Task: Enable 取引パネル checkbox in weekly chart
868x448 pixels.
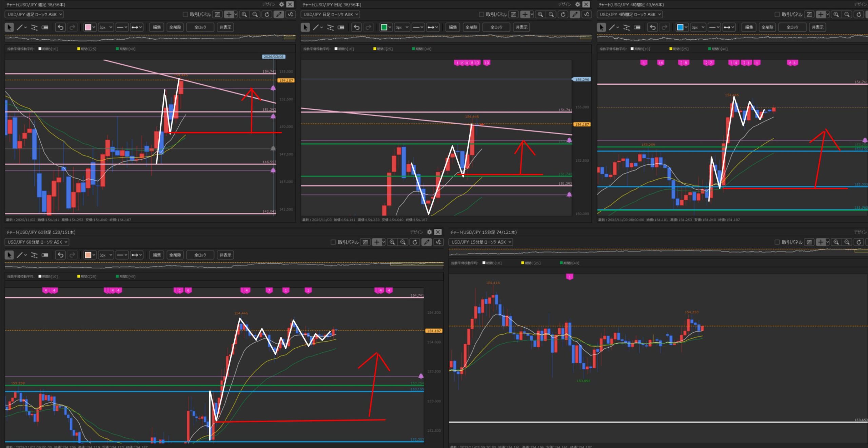Action: 185,14
